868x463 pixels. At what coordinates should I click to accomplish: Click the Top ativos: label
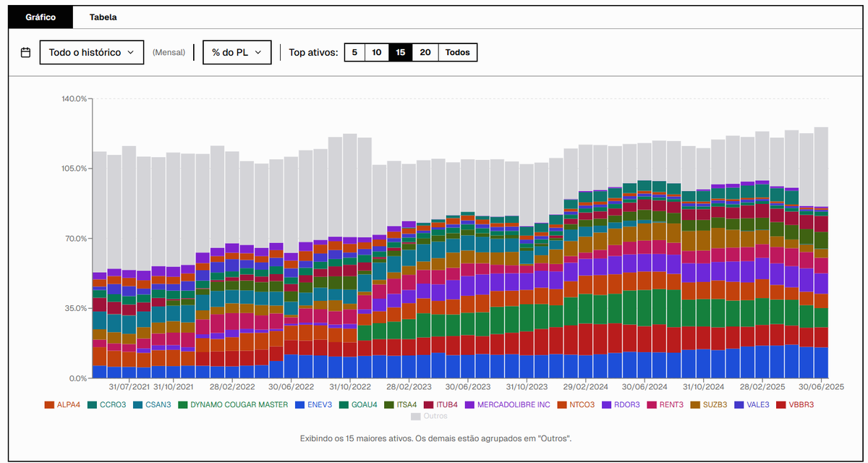coord(313,52)
